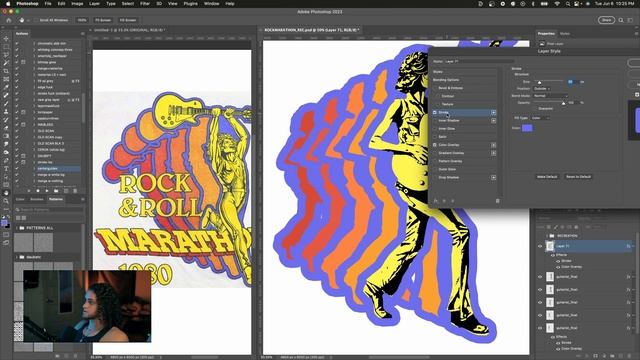Switch to the Color panel tab
The height and width of the screenshot is (360, 640).
tap(20, 199)
